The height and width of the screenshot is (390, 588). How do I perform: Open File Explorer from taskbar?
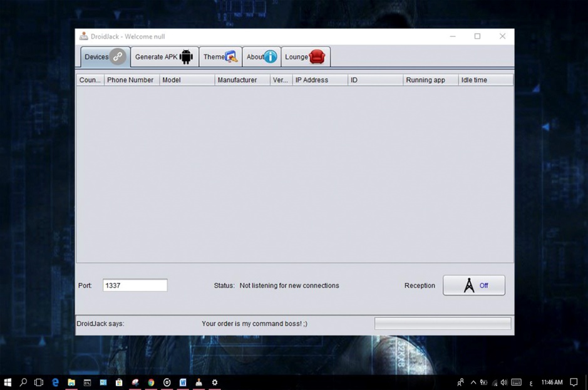pyautogui.click(x=71, y=382)
